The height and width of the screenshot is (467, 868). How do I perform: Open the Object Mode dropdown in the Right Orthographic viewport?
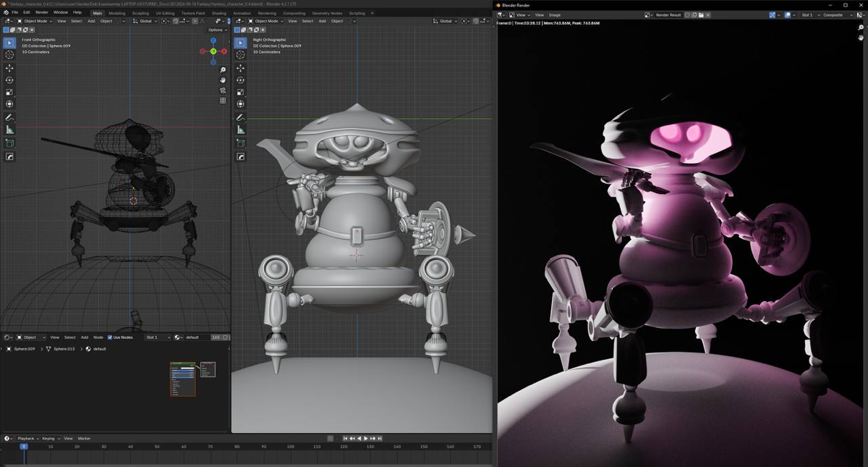tap(266, 21)
